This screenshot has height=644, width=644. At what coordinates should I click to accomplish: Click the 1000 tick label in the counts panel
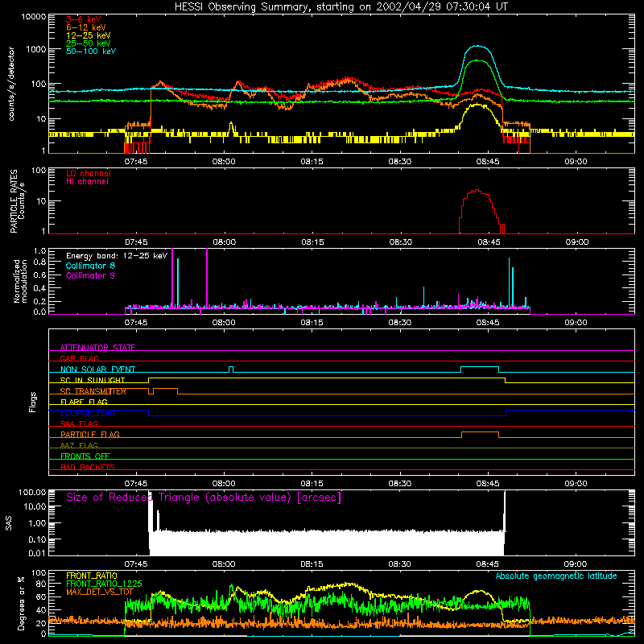tap(35, 49)
